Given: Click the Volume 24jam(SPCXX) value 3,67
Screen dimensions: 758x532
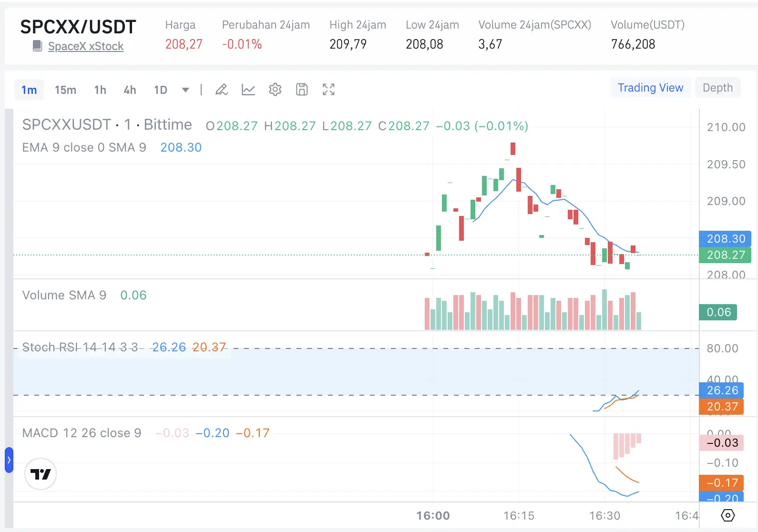Looking at the screenshot, I should tap(490, 44).
